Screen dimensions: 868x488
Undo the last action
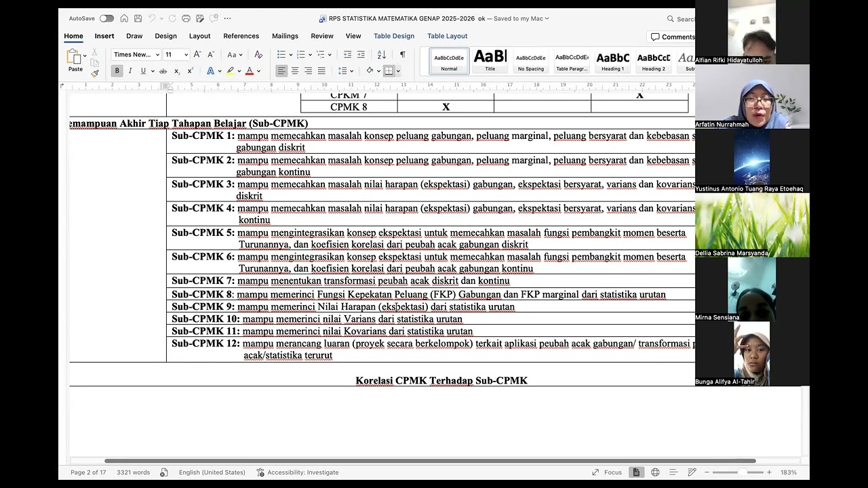153,18
